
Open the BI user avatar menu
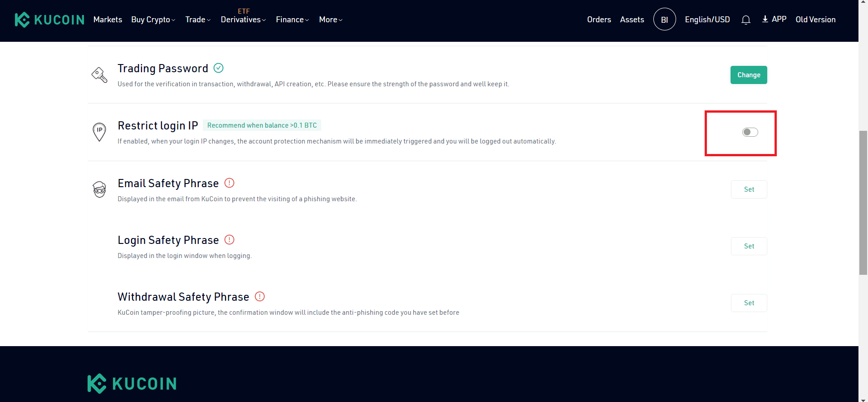click(x=664, y=20)
